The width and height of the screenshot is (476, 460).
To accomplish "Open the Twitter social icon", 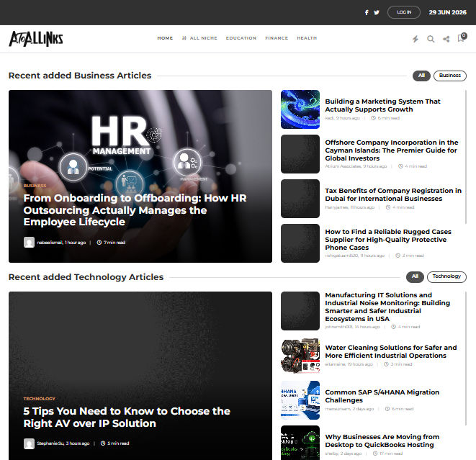I will [377, 12].
